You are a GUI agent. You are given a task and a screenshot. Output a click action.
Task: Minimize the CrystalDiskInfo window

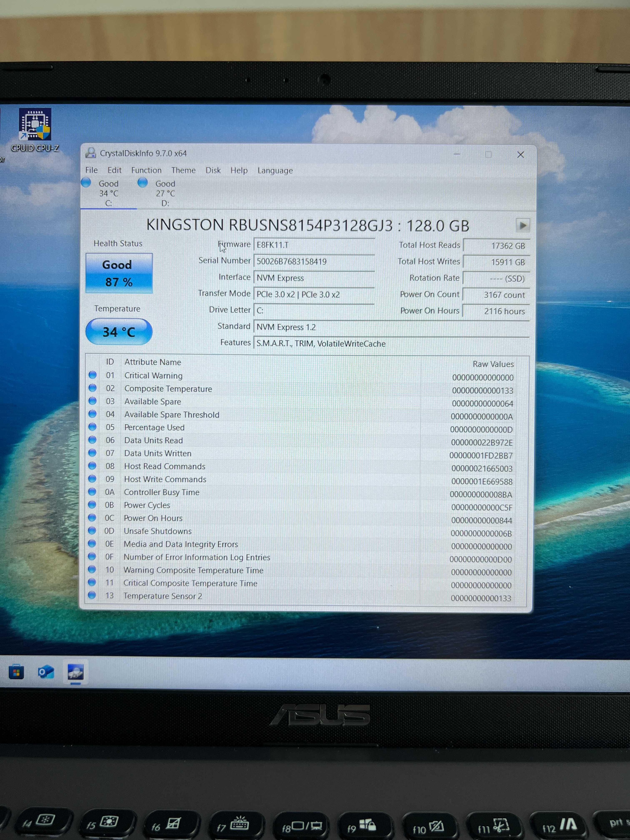457,154
